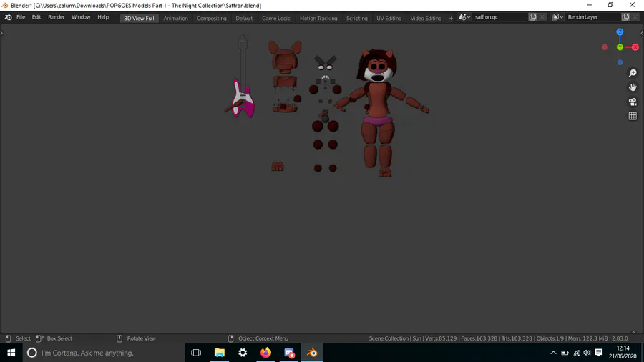Click the Cortana search box

104,353
